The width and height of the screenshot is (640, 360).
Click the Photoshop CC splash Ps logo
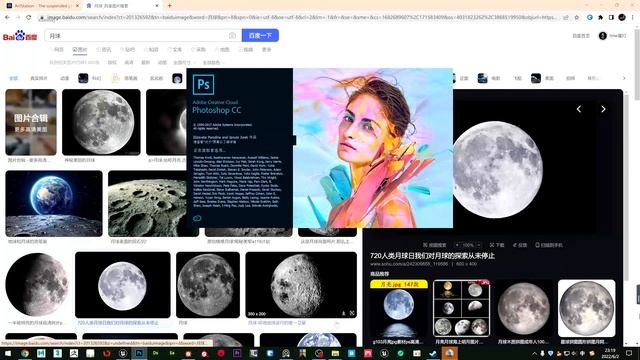(x=203, y=84)
